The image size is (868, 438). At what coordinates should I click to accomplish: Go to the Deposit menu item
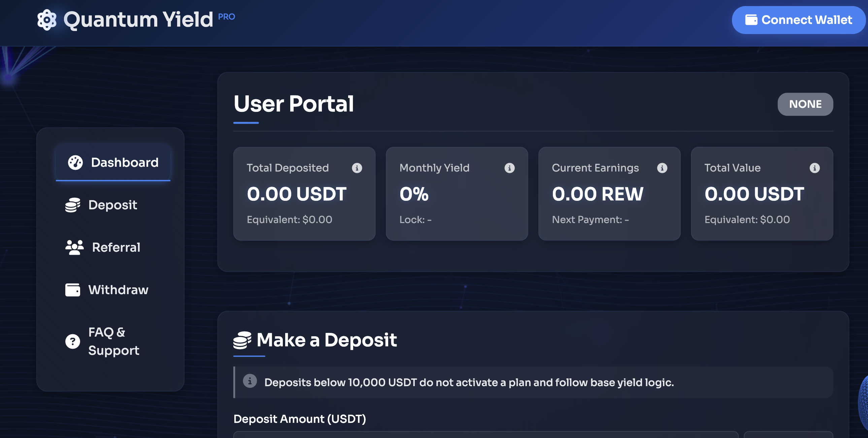coord(113,205)
